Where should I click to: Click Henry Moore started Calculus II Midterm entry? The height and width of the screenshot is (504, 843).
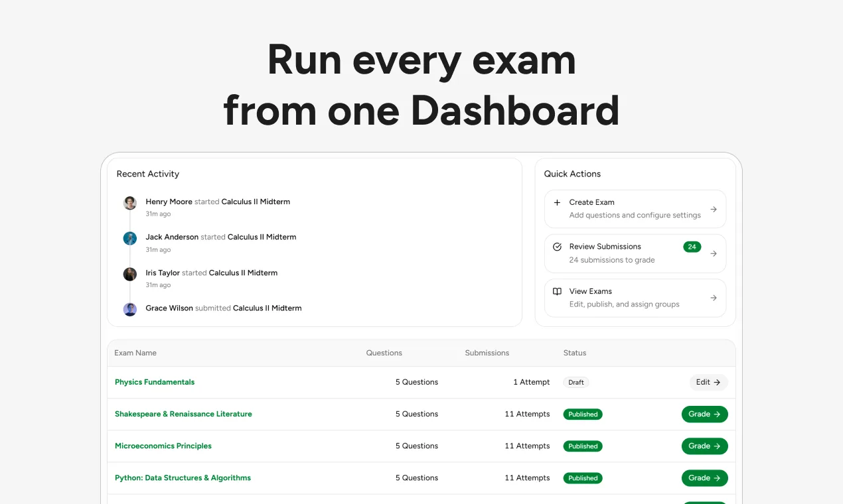click(x=218, y=202)
